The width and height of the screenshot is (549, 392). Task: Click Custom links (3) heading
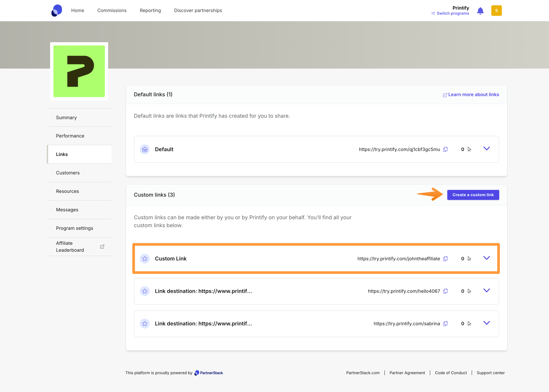(x=154, y=195)
